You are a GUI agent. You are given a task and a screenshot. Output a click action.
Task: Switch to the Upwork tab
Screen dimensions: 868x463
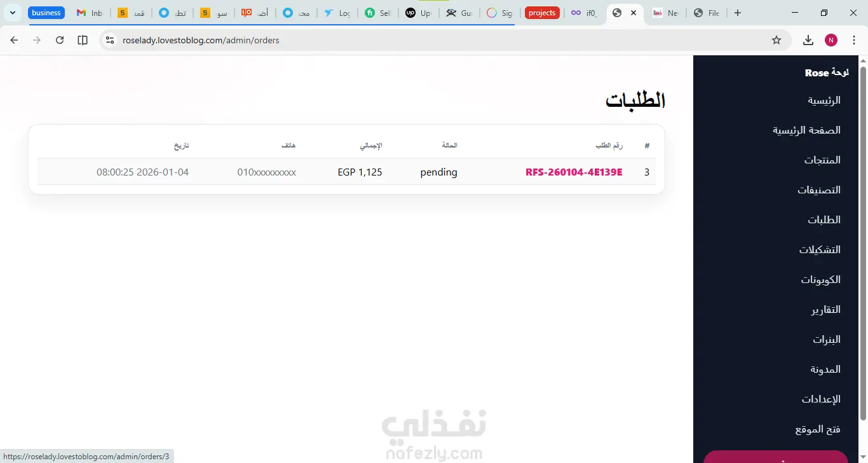[419, 13]
